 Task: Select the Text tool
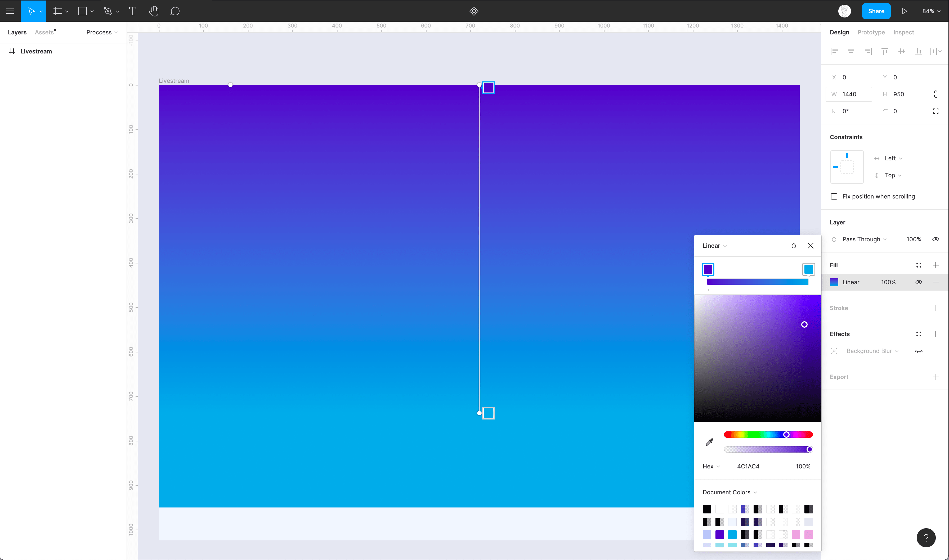132,11
